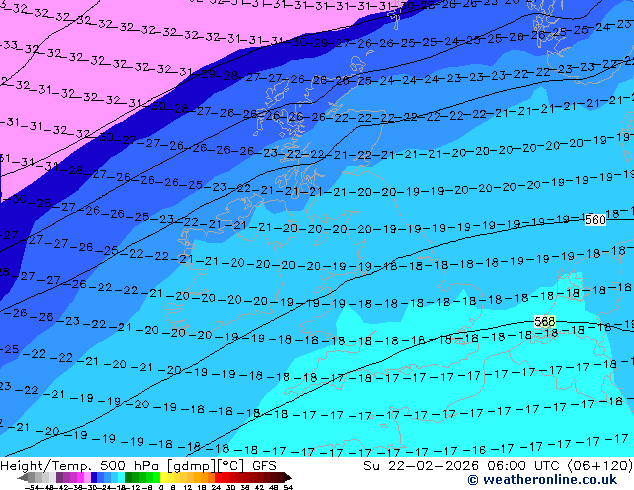Image resolution: width=634 pixels, height=490 pixels.
Task: Pick the dark blue legend swatch
Action: coord(94,477)
